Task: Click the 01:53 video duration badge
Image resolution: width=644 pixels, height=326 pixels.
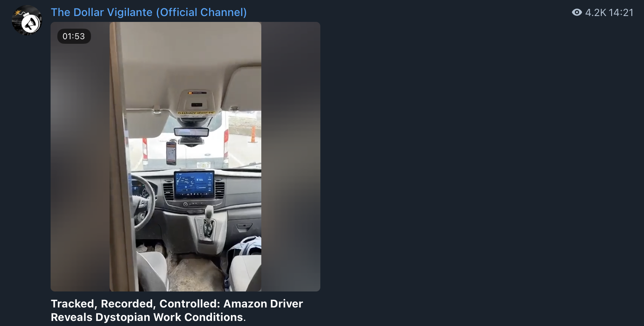Action: pos(74,36)
